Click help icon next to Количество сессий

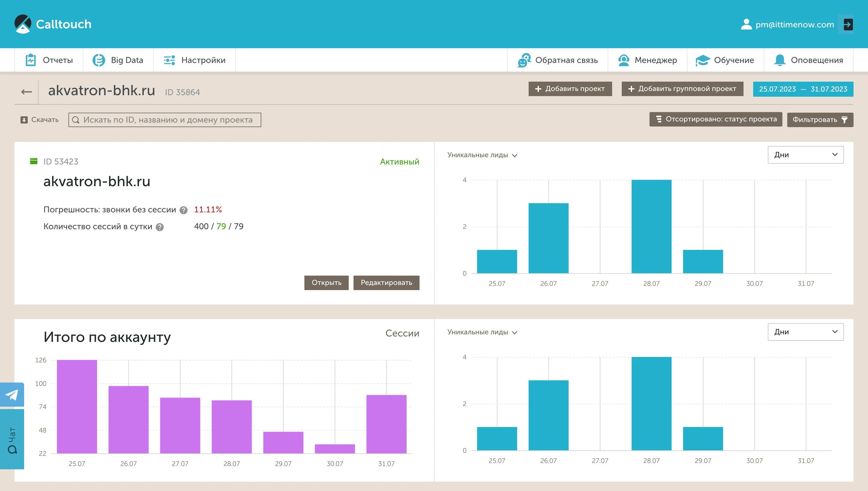pyautogui.click(x=160, y=227)
